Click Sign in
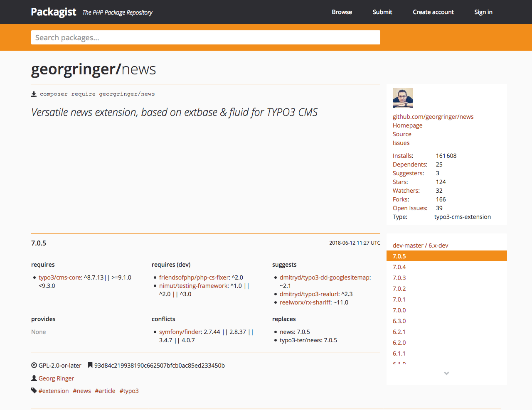The width and height of the screenshot is (532, 410). (483, 12)
